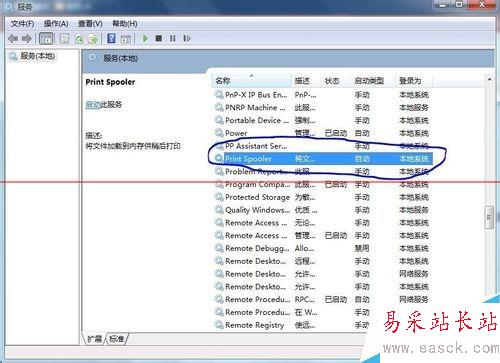Sort by the 描述 column header

pyautogui.click(x=306, y=80)
